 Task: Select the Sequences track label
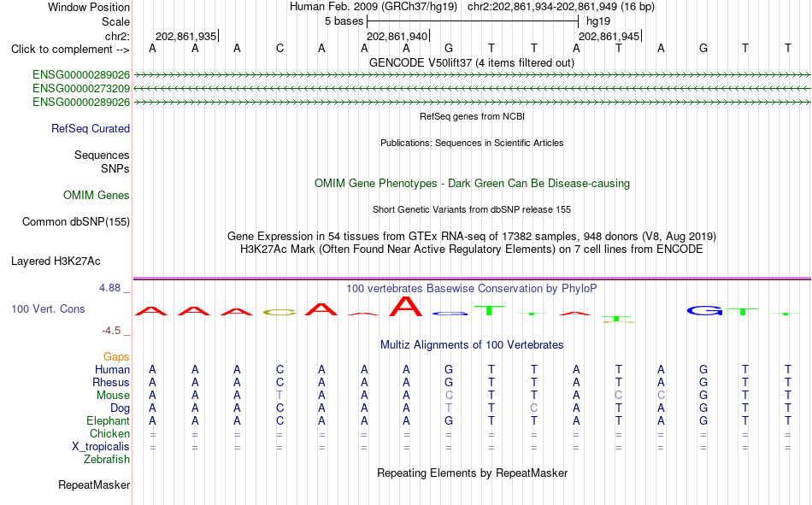(102, 155)
